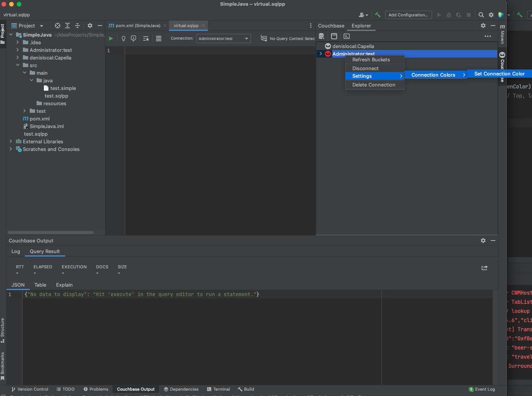Screen dimensions: 532x396
Task: Click Set Connection Color submenu item
Action: point(500,74)
